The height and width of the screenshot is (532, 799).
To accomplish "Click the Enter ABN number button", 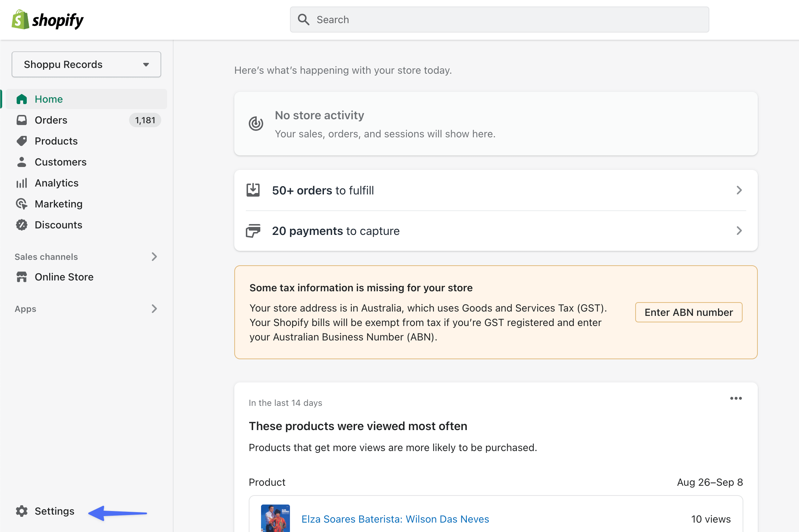I will [688, 312].
